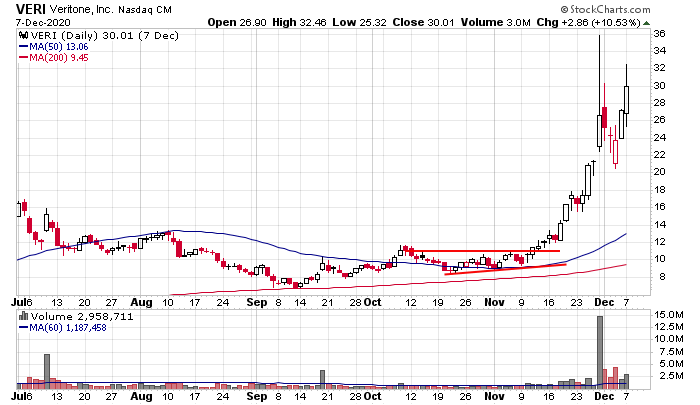Viewport: 700px width, 405px height.
Task: Click the Sep label on the price chart axis
Action: point(257,302)
